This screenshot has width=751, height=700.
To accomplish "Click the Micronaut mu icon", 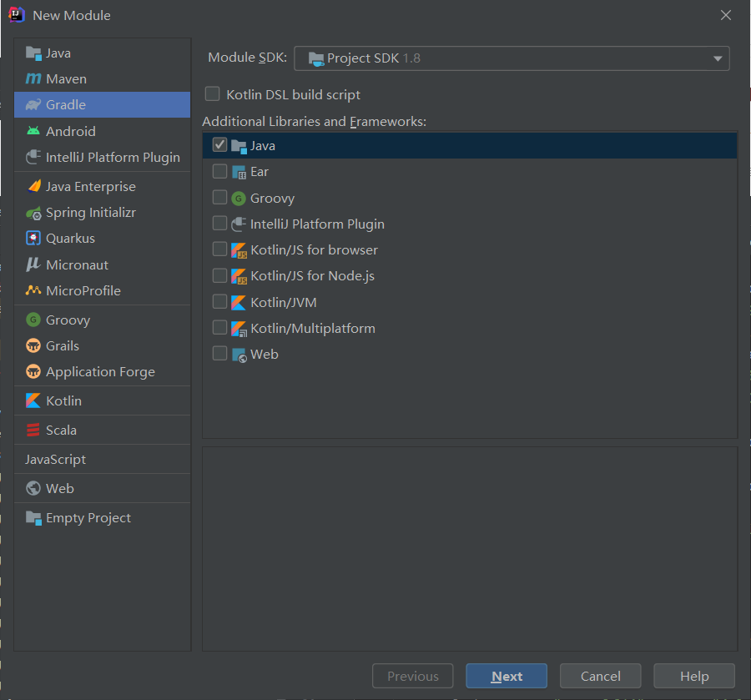I will click(x=33, y=264).
